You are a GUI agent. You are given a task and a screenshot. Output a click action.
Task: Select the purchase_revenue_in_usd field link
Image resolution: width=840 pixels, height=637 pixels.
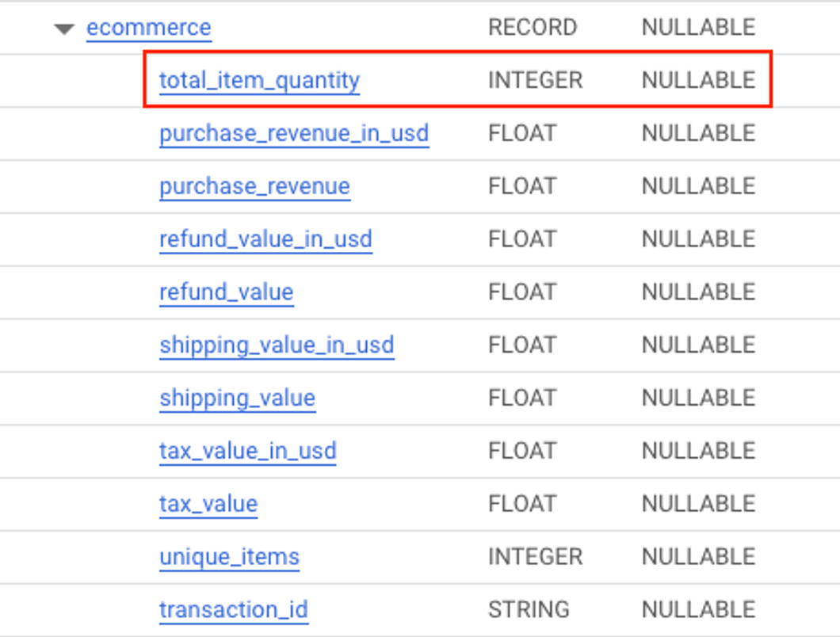[294, 133]
